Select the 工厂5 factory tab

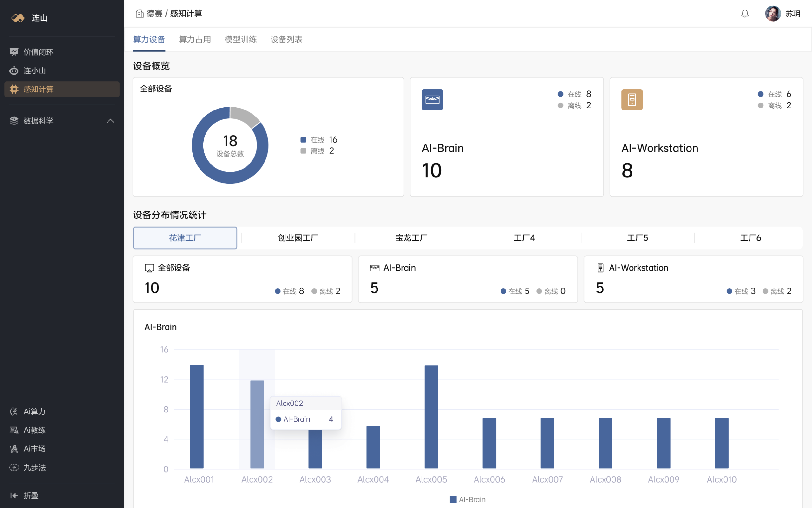[638, 238]
